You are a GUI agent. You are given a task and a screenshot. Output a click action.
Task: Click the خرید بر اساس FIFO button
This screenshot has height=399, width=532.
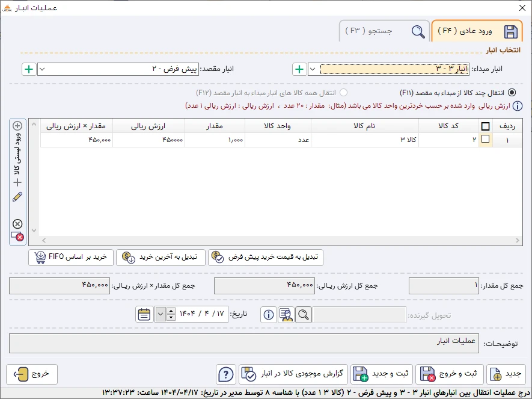(x=70, y=257)
